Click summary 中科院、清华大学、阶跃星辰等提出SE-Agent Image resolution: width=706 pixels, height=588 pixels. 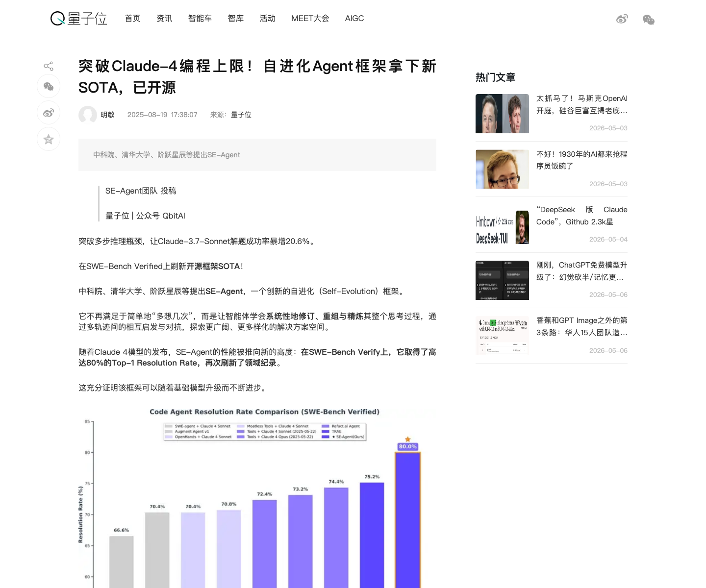click(x=167, y=155)
